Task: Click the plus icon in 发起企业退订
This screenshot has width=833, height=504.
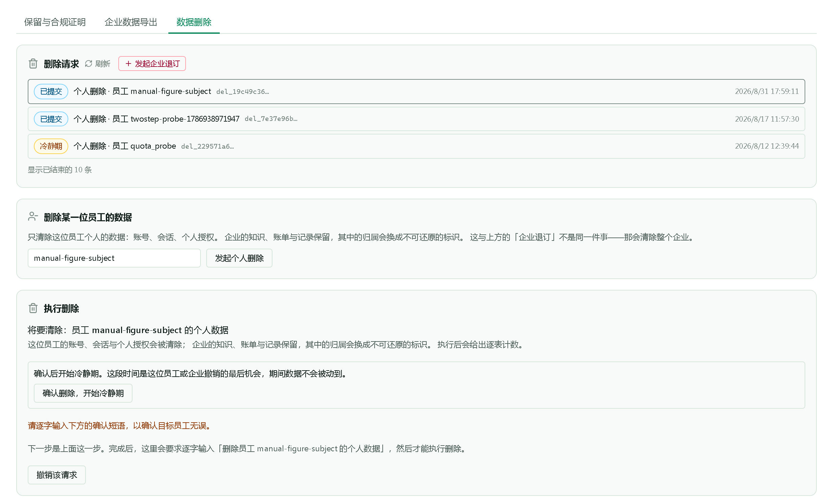Action: (128, 64)
